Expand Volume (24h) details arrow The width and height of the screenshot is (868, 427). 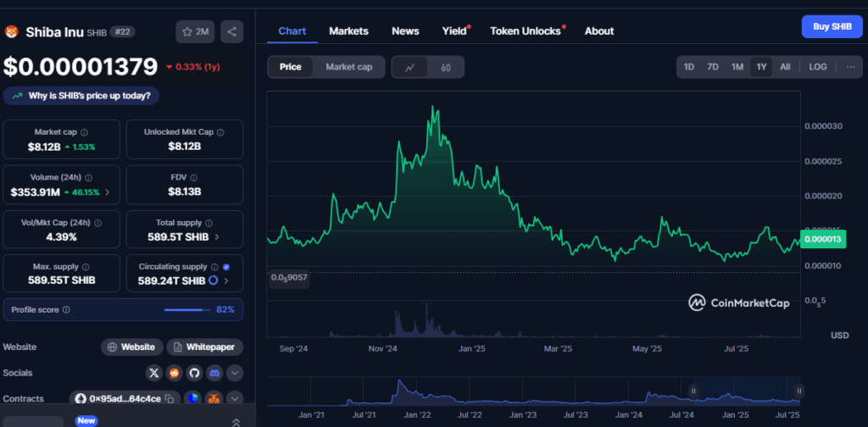pyautogui.click(x=108, y=192)
